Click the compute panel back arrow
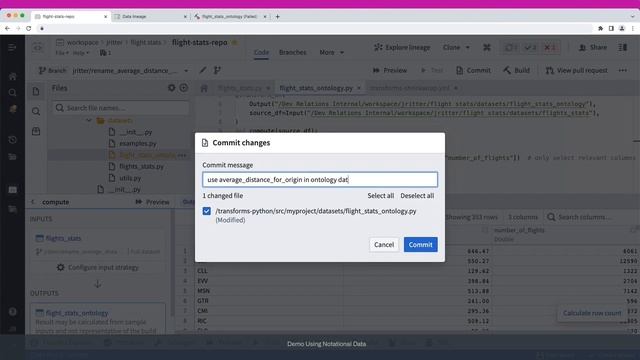Viewport: 640px width, 360px height. coord(33,202)
